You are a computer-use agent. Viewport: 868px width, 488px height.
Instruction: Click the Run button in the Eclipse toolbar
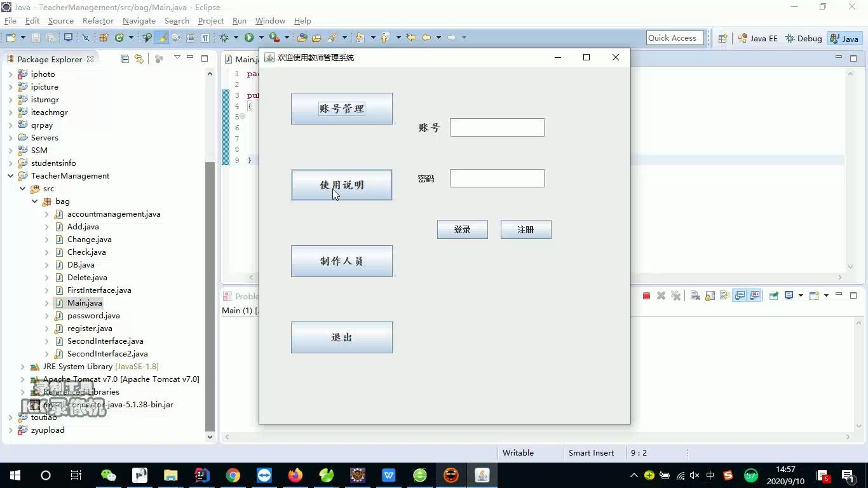coord(249,38)
